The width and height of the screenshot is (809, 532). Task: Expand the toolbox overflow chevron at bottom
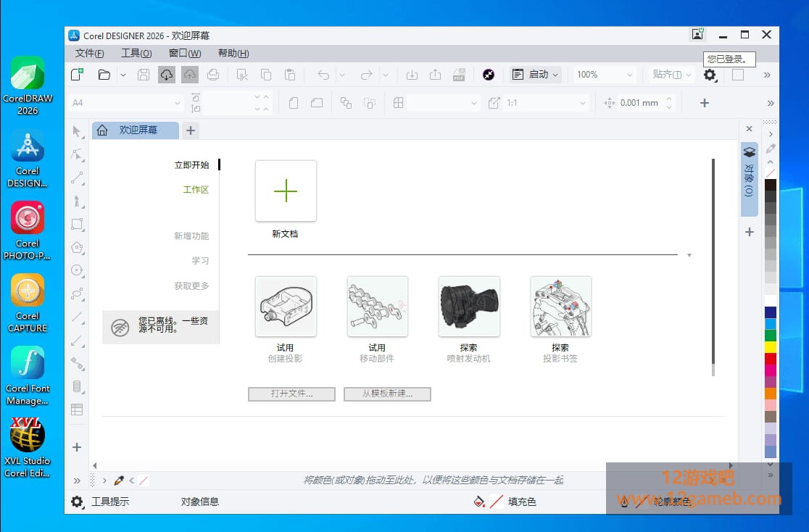(x=77, y=481)
